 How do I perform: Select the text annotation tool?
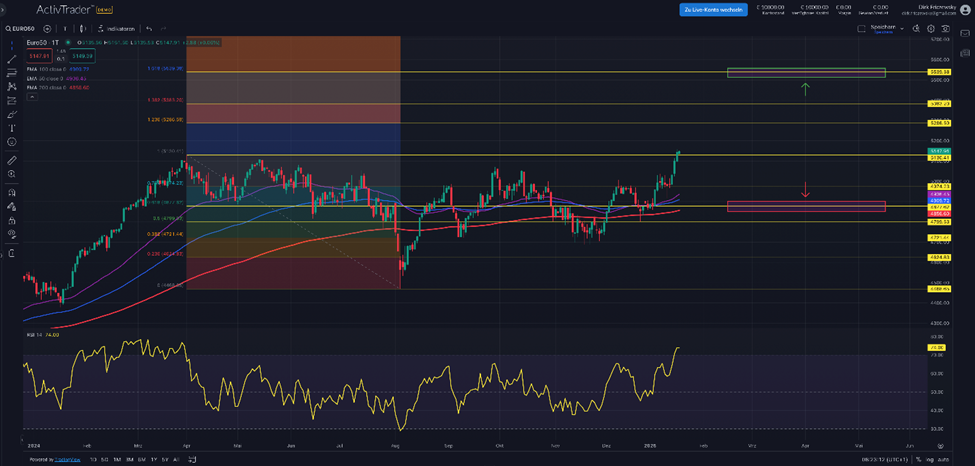(x=11, y=128)
